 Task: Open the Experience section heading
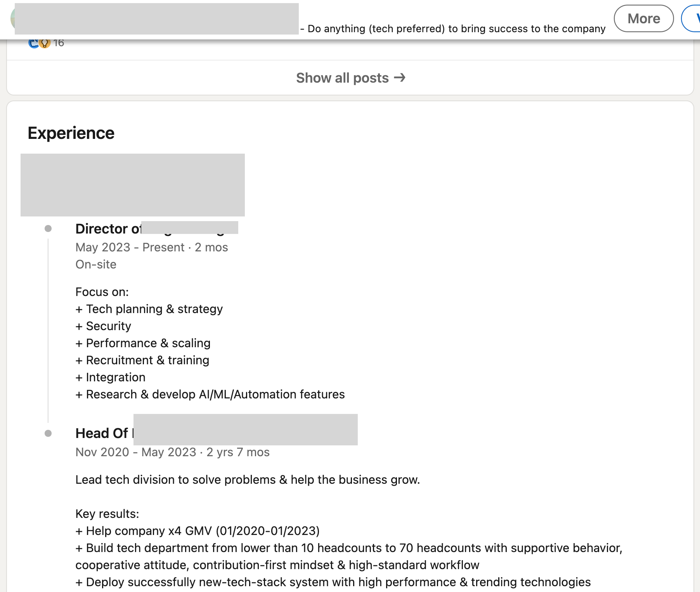(x=71, y=133)
